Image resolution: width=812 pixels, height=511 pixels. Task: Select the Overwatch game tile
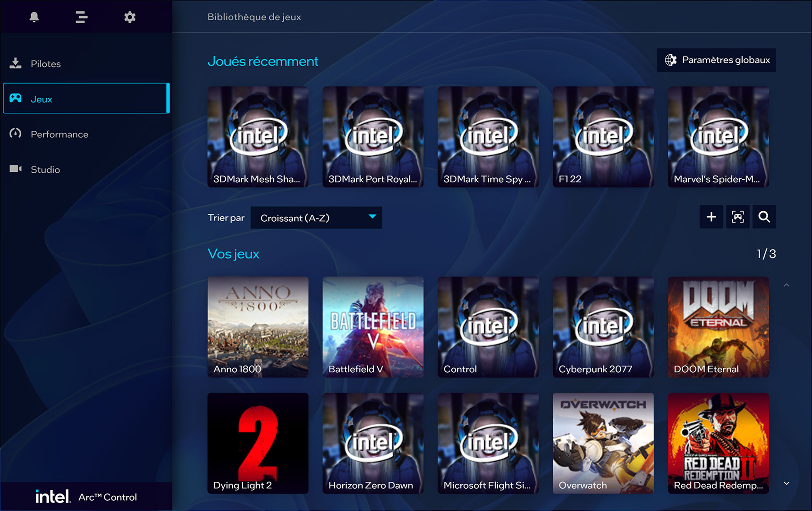click(603, 443)
